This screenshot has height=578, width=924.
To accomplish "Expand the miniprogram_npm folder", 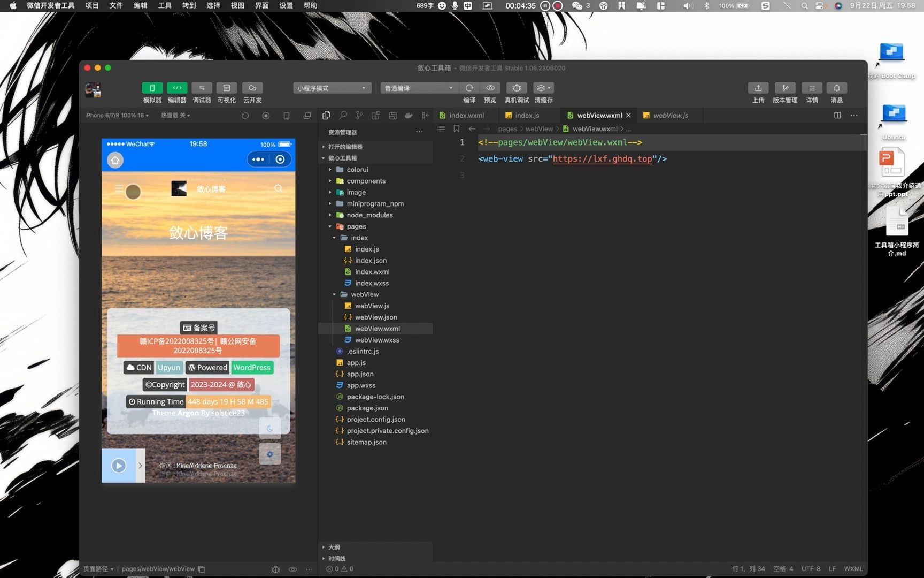I will click(375, 203).
